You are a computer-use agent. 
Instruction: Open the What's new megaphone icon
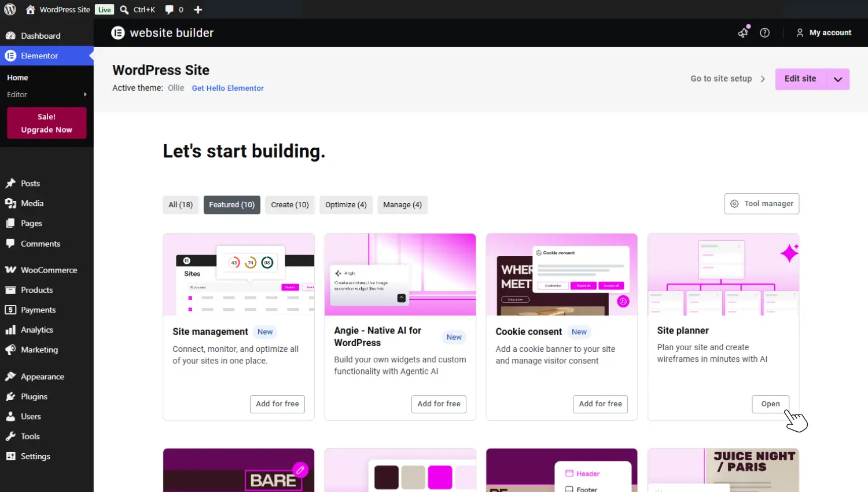click(744, 32)
